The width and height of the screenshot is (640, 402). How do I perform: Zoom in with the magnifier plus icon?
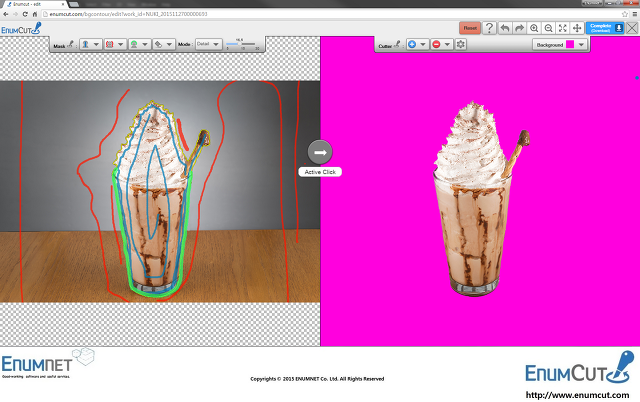(534, 28)
